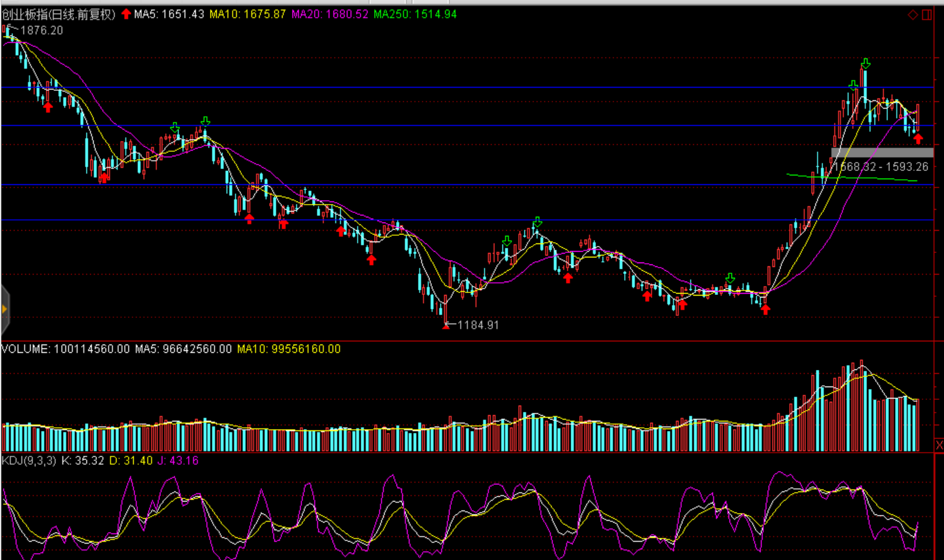The height and width of the screenshot is (560, 944).
Task: Expand the left side panel handle
Action: [4, 310]
